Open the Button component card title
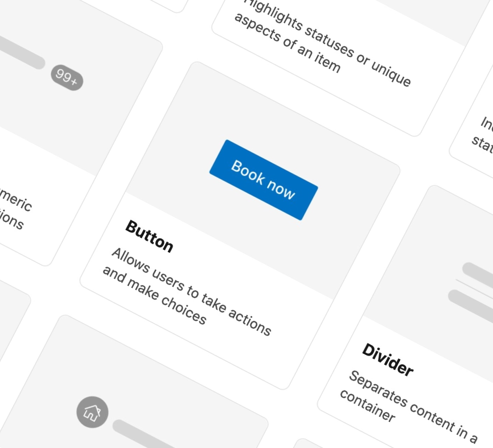 [x=149, y=237]
